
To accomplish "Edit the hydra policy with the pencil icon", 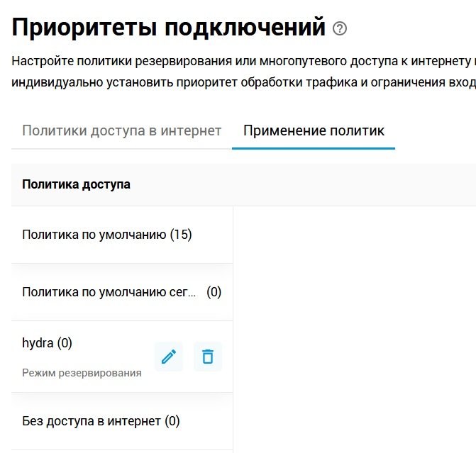I will (169, 357).
